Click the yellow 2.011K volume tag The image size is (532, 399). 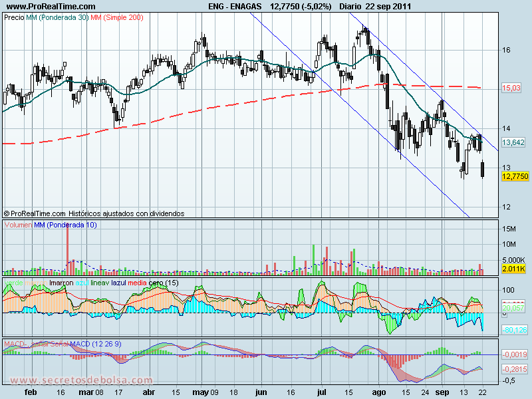click(x=513, y=269)
